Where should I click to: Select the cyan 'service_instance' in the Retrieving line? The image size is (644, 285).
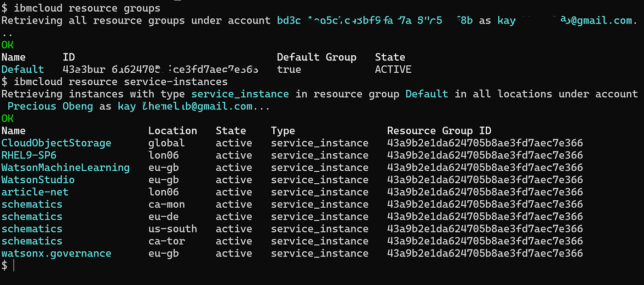(240, 94)
